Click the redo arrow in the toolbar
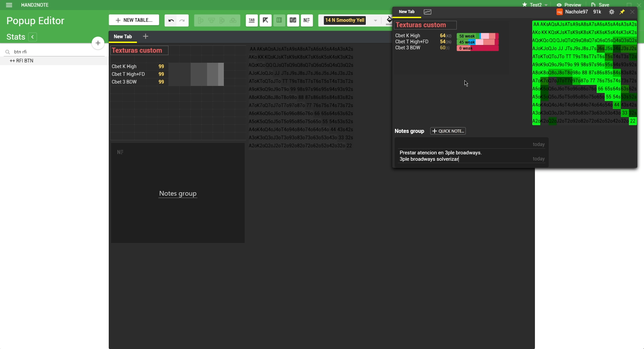Viewport: 644px width, 349px height. coord(182,20)
